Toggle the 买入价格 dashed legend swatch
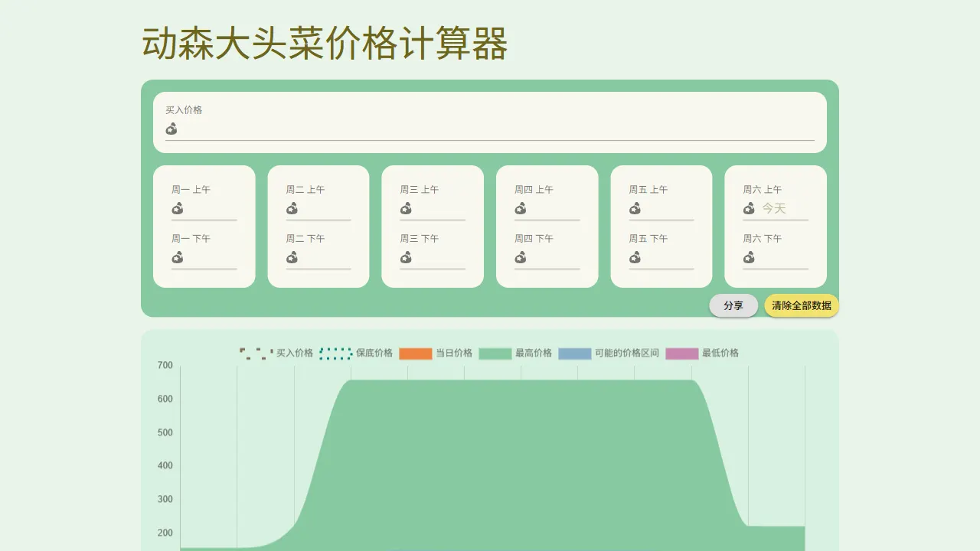This screenshot has width=980, height=551. (x=256, y=354)
